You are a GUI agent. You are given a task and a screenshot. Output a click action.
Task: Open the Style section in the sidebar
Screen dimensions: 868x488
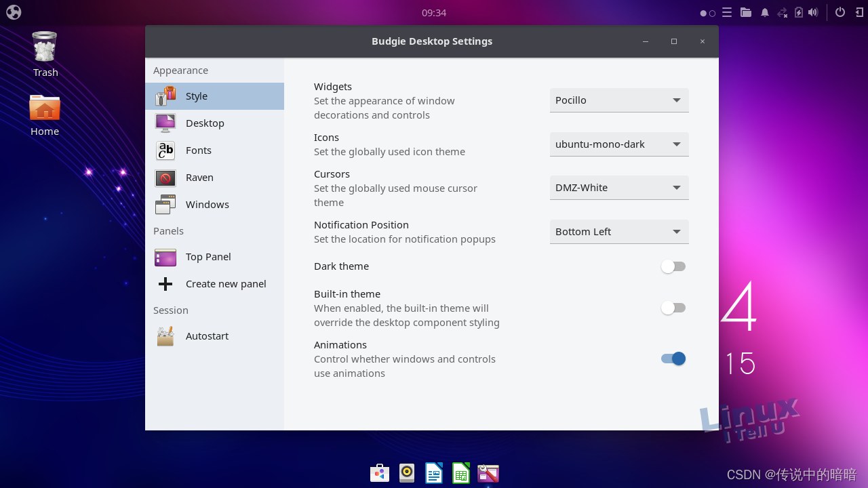point(214,96)
